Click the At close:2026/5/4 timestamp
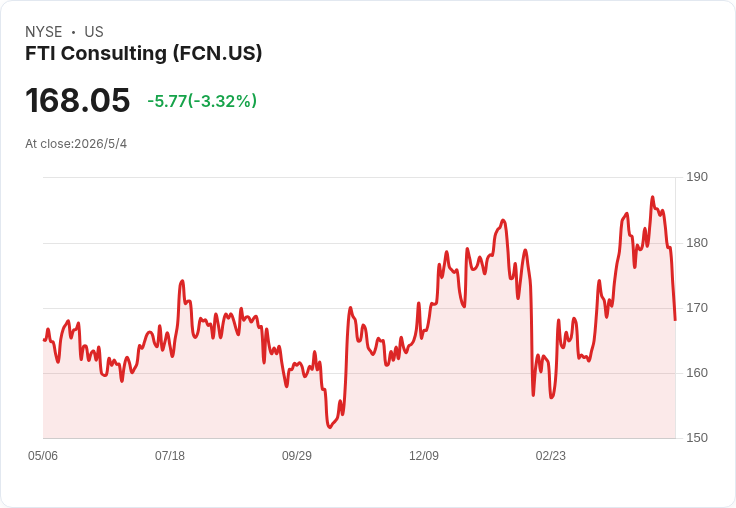736x508 pixels. pos(76,144)
